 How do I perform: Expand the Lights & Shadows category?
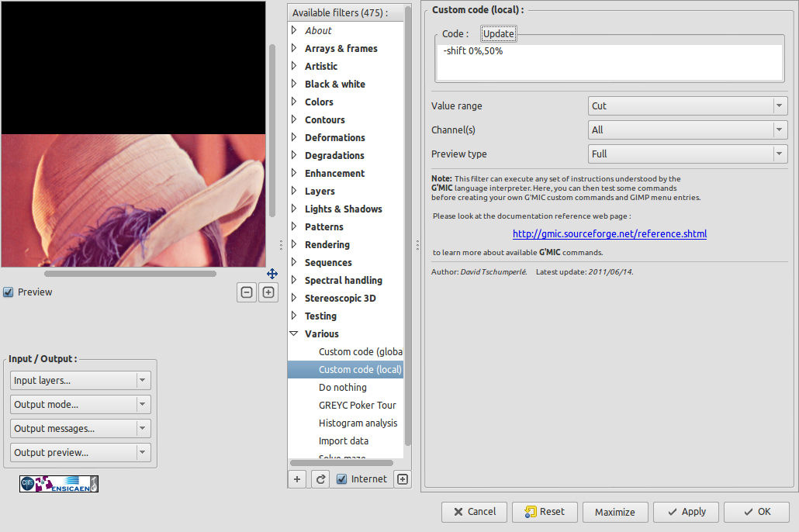(294, 209)
